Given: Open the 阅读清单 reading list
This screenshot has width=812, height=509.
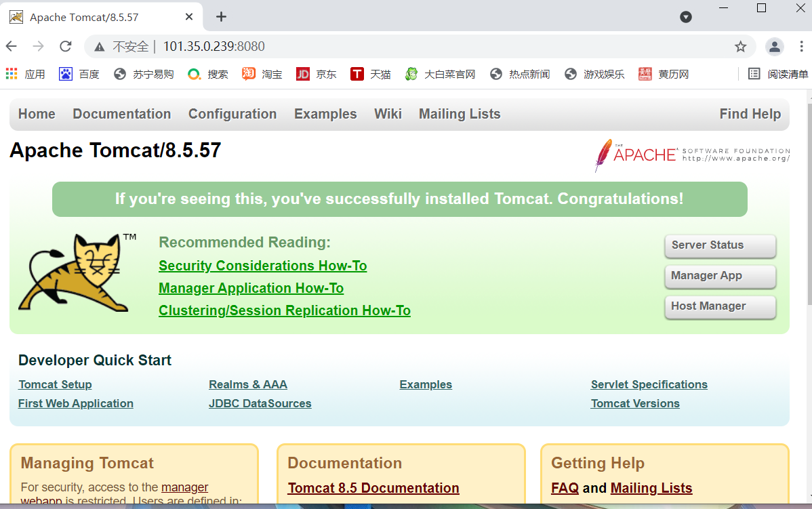Looking at the screenshot, I should tap(778, 74).
